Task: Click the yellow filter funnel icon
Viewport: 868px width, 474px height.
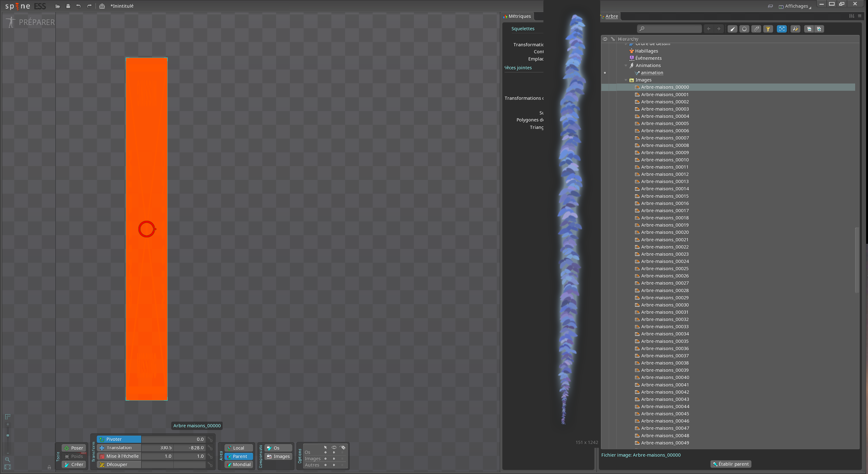Action: pyautogui.click(x=768, y=29)
